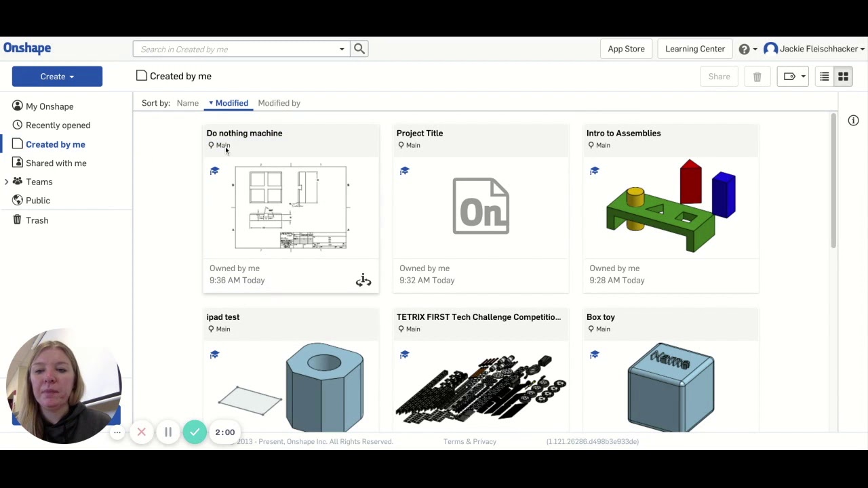Click the search magnifier button

click(x=359, y=49)
